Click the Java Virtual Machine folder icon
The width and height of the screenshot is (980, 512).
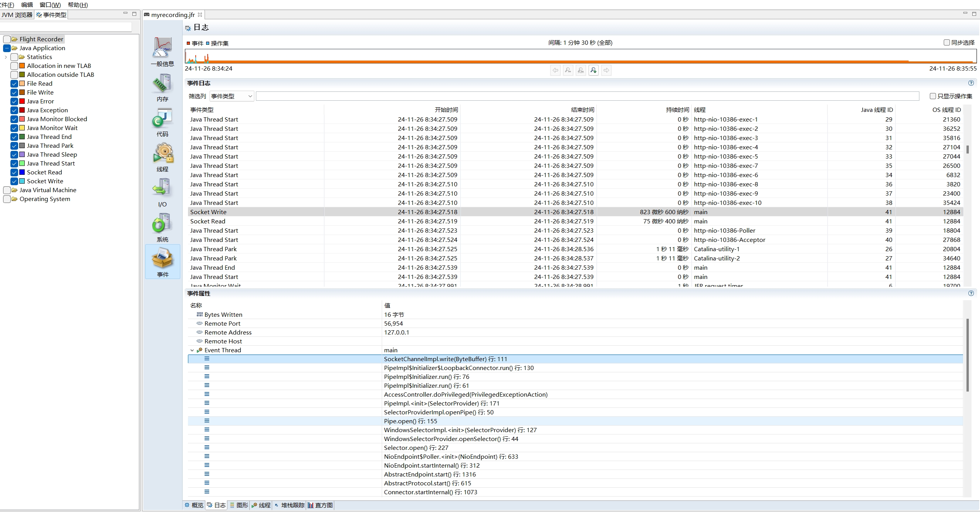pos(15,190)
